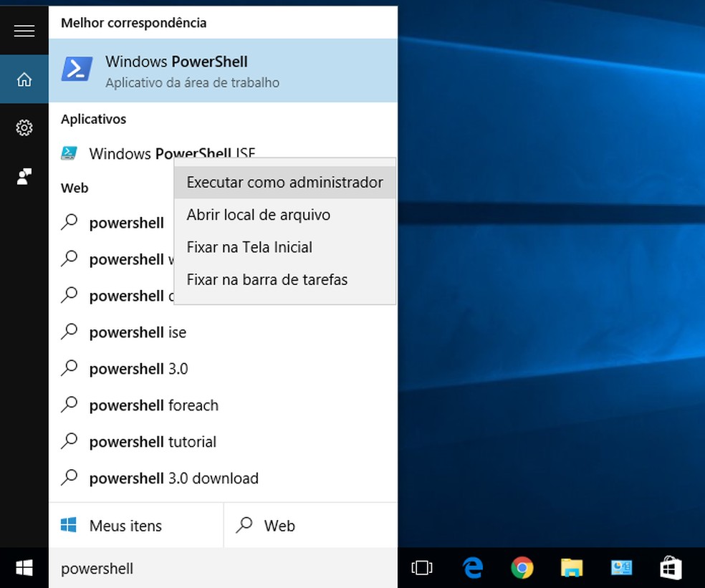Click Fixar na Tela Inicial
The width and height of the screenshot is (705, 588).
click(x=249, y=246)
